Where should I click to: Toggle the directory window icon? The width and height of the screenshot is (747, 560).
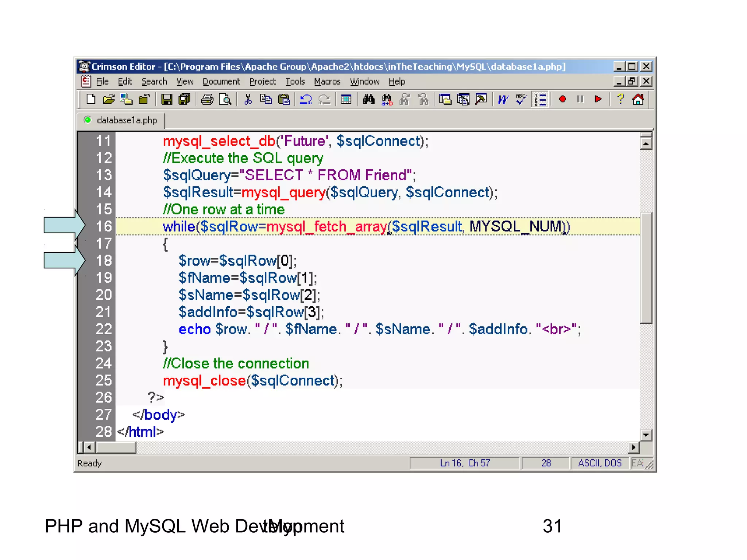445,99
